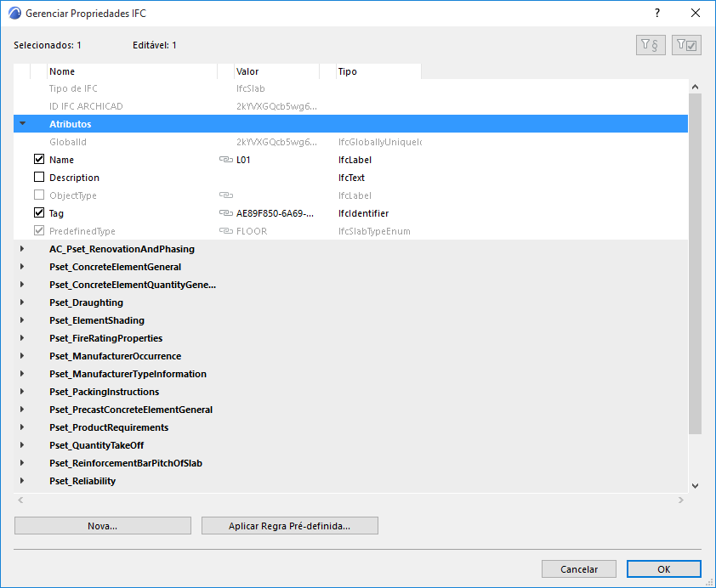The width and height of the screenshot is (716, 588).
Task: Expand Pset_ManufacturerOccurrence
Action: click(x=22, y=356)
